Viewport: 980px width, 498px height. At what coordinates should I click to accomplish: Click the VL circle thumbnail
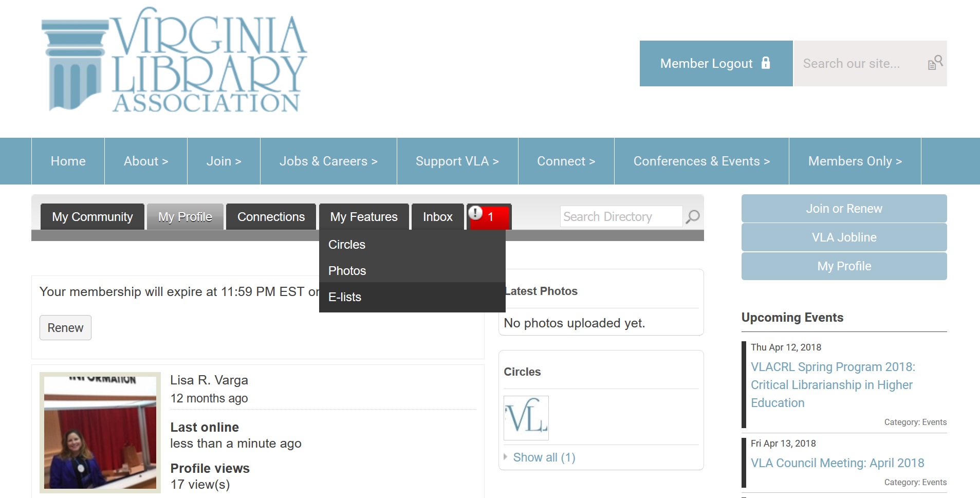[x=526, y=418]
